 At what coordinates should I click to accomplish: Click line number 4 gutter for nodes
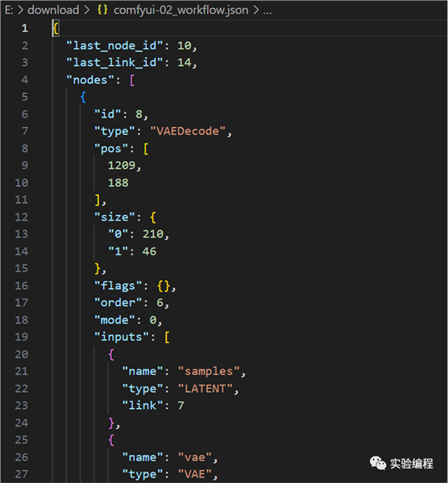pyautogui.click(x=25, y=80)
